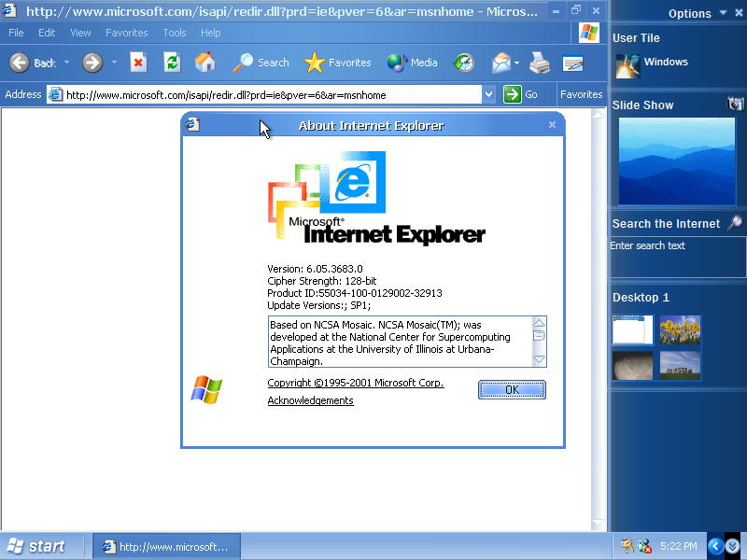
Task: Click the Desktop 1 sidebar heading
Action: pos(641,298)
